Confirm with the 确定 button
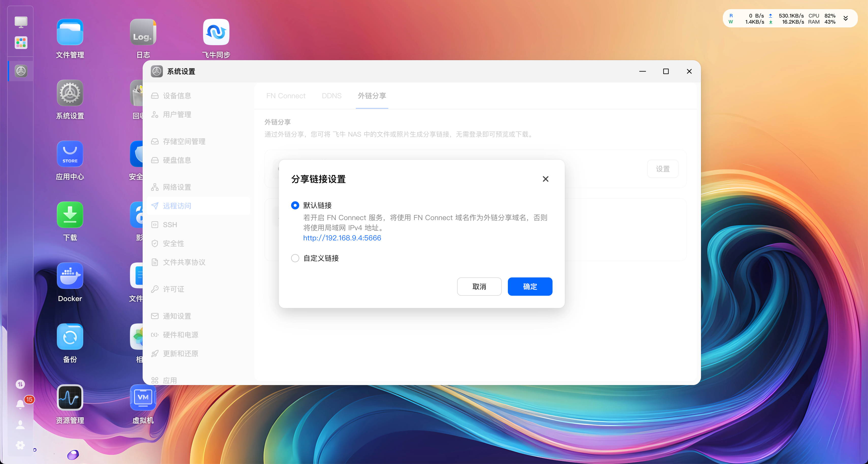Viewport: 868px width, 464px height. (x=530, y=286)
